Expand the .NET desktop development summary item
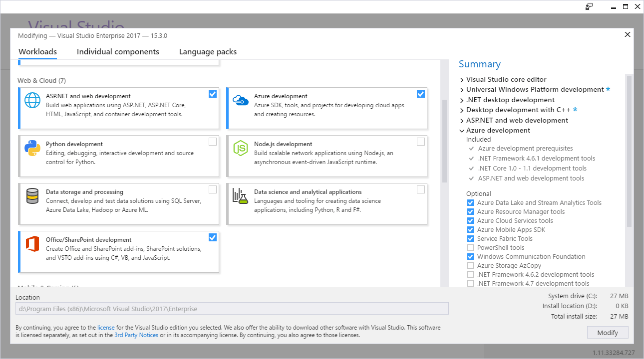 462,100
